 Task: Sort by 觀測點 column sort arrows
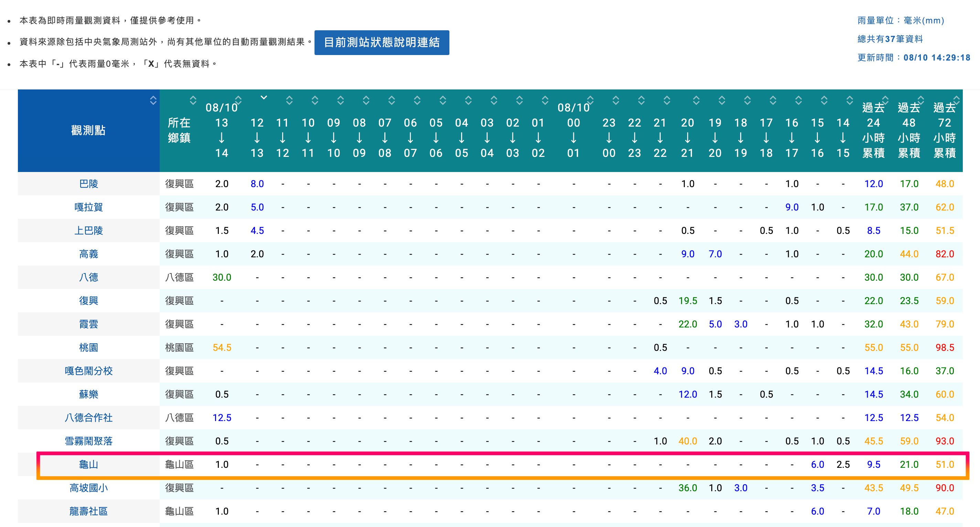coord(153,100)
